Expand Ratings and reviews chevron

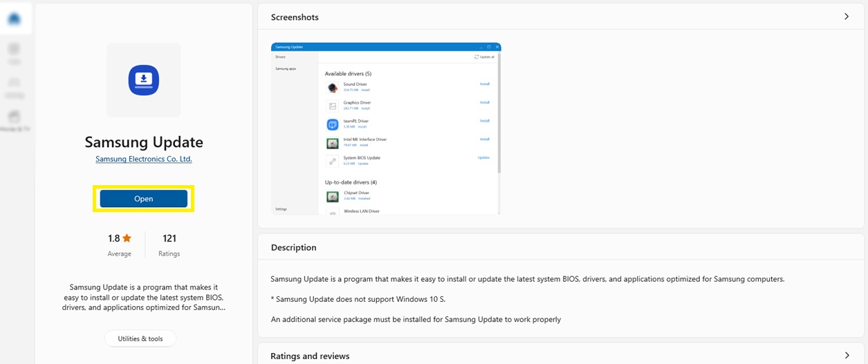847,355
